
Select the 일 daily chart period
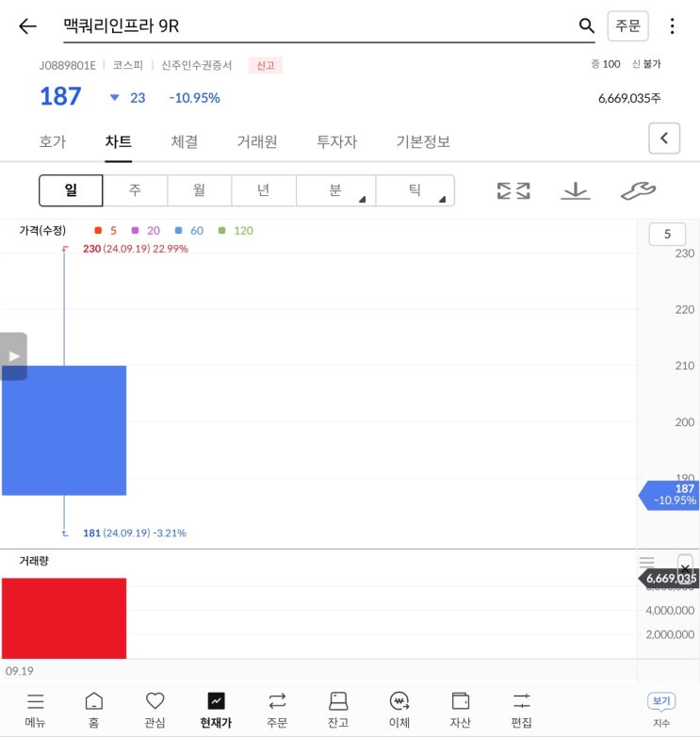[71, 190]
